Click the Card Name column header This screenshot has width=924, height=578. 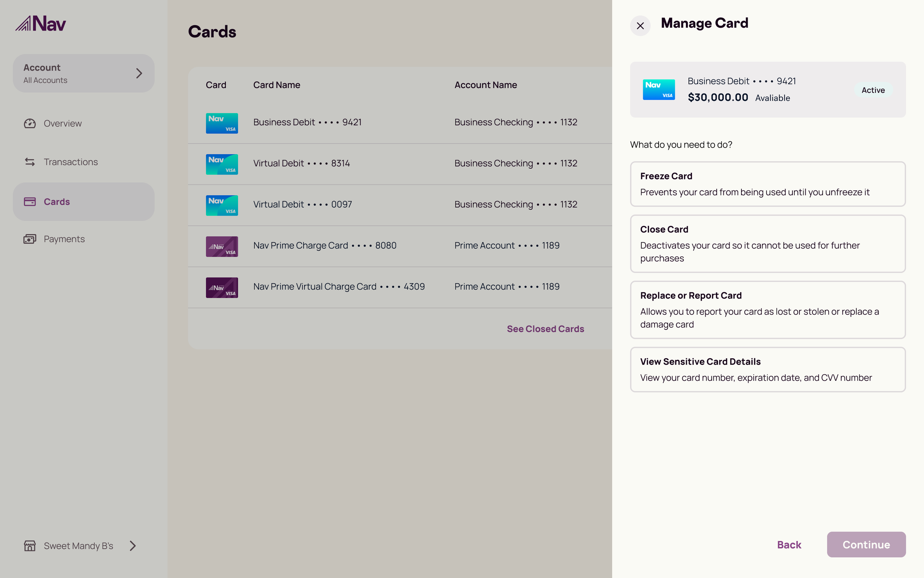276,85
